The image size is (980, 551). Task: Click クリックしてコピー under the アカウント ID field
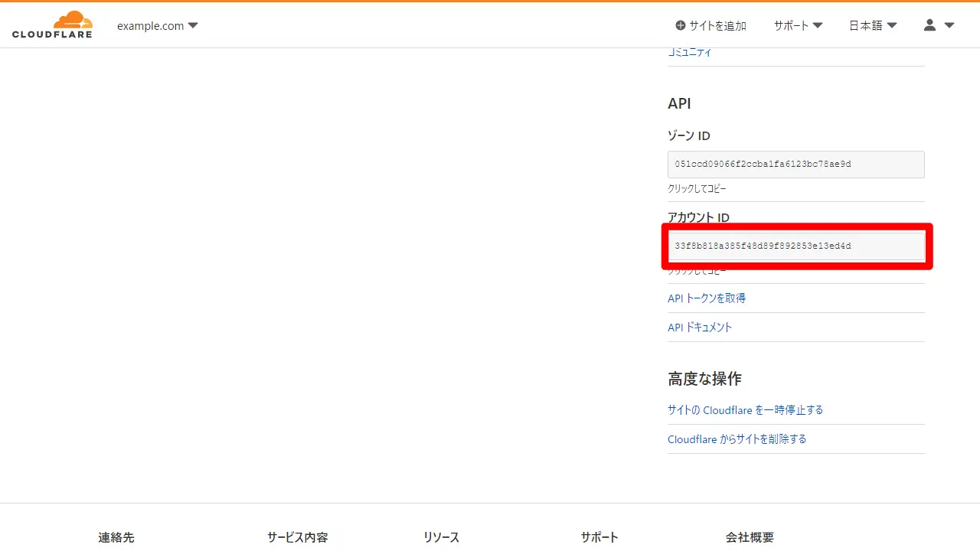pos(697,272)
